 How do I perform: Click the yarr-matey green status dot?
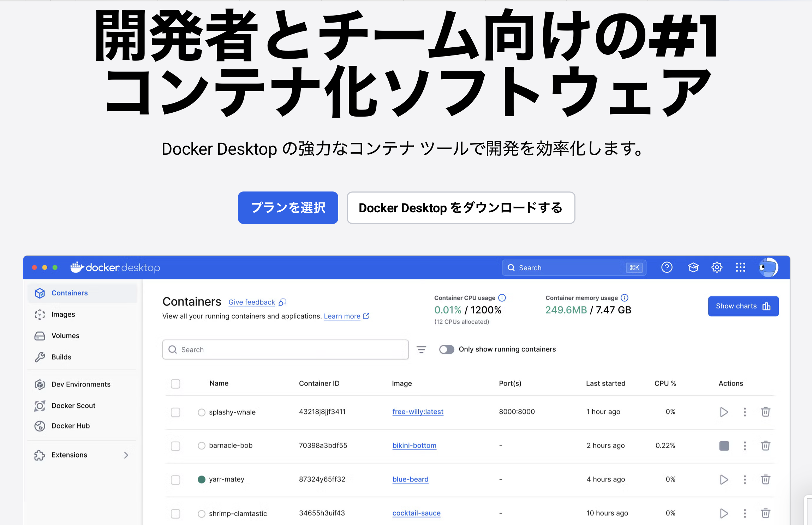click(x=202, y=479)
